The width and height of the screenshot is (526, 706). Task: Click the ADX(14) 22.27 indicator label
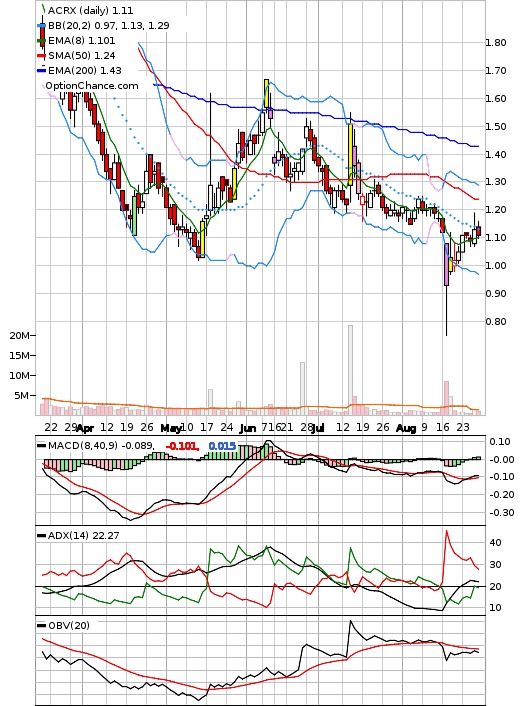coord(82,536)
